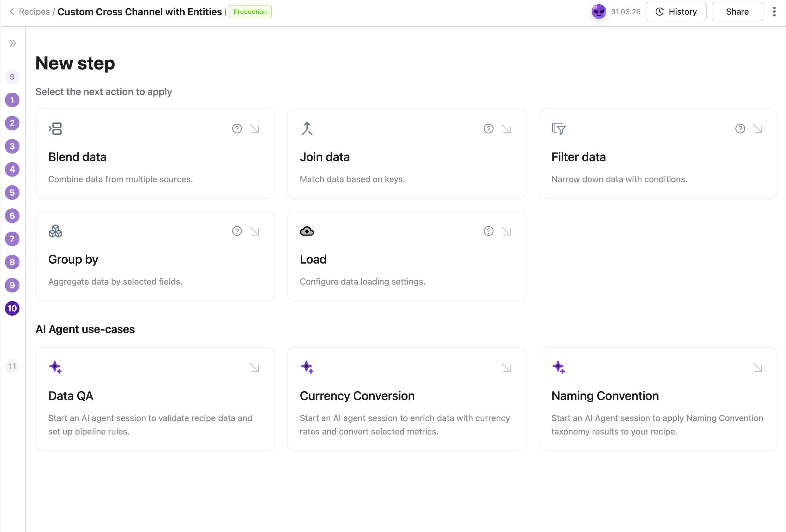Click the Group by cubes icon

tap(55, 231)
